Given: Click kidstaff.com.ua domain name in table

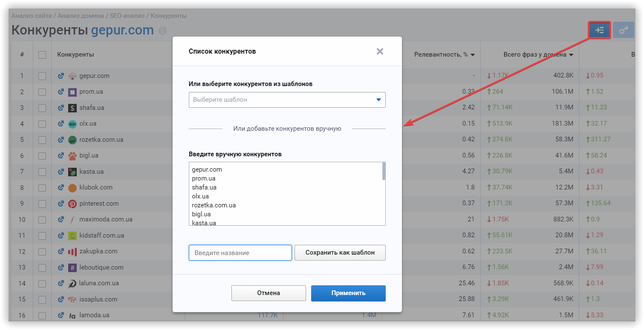Looking at the screenshot, I should pyautogui.click(x=102, y=235).
